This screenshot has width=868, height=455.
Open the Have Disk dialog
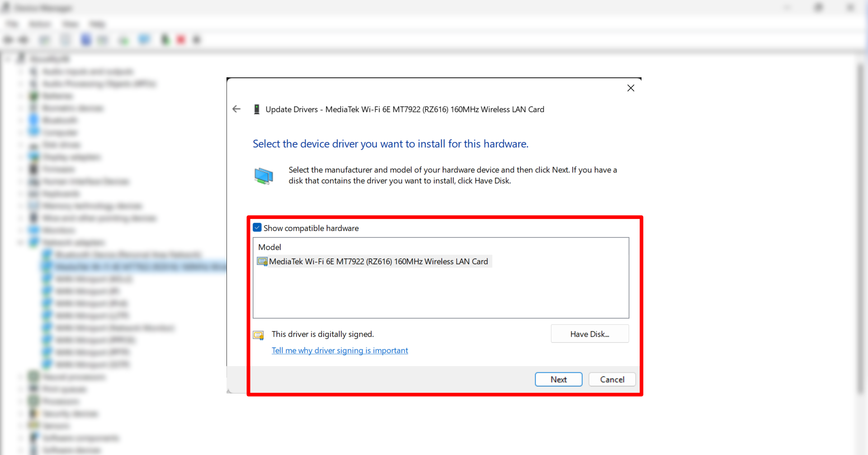(590, 334)
